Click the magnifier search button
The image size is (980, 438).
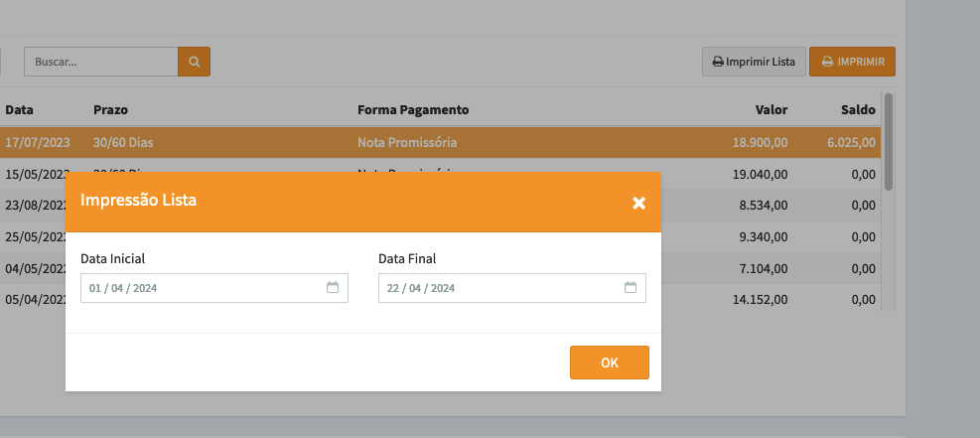pos(194,62)
